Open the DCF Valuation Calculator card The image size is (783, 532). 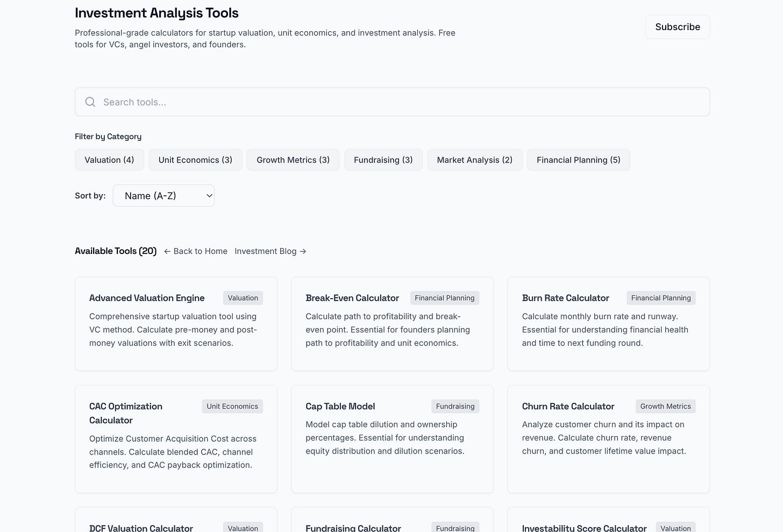pos(176,520)
